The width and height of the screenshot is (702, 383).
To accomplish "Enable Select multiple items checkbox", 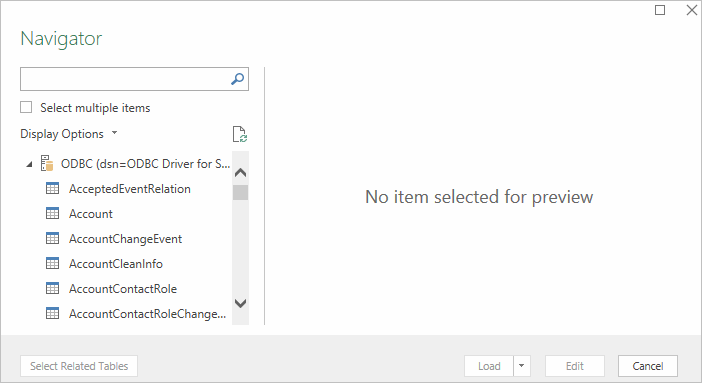I will 26,107.
